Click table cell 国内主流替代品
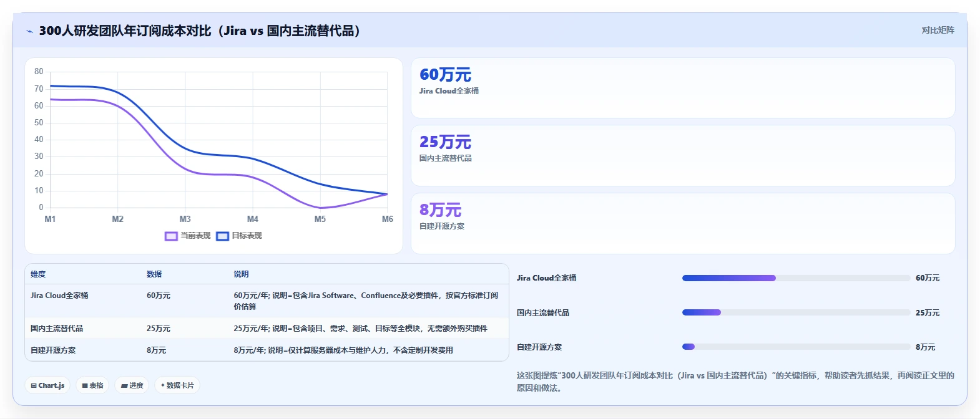980x419 pixels. [x=57, y=329]
